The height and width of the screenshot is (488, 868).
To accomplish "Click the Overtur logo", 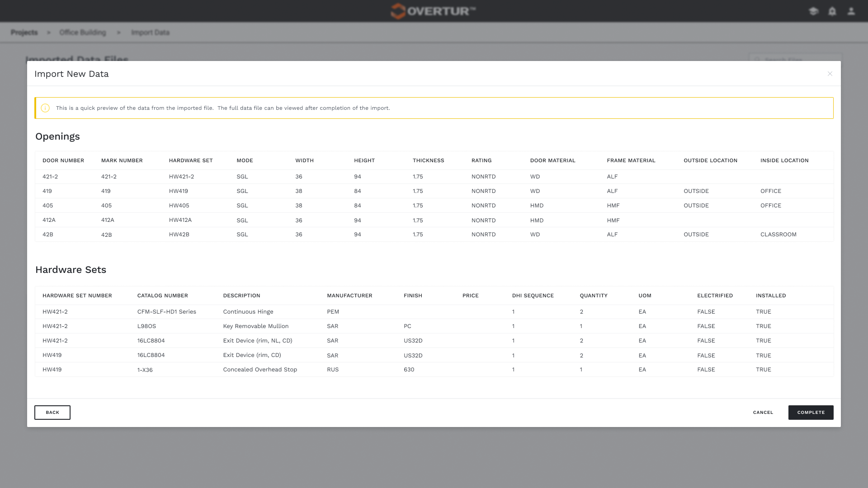I will tap(433, 11).
